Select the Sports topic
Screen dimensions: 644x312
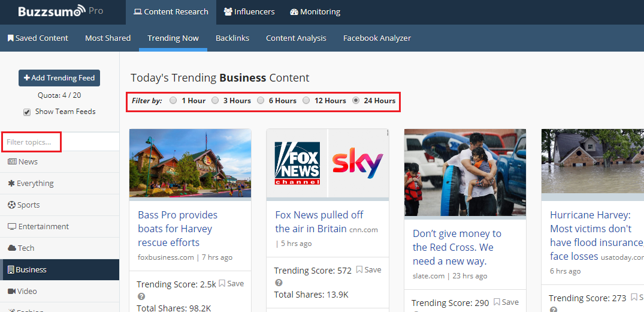59,205
